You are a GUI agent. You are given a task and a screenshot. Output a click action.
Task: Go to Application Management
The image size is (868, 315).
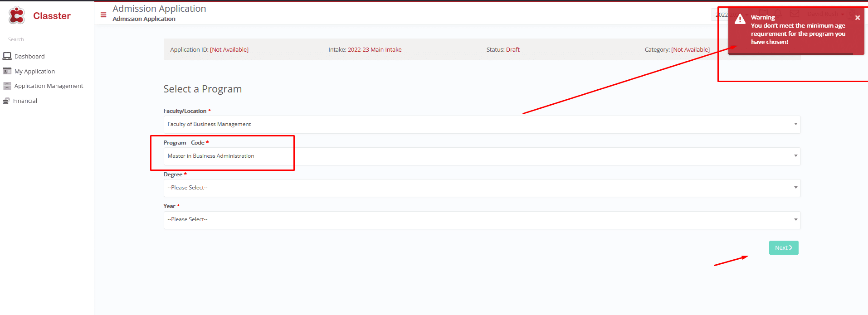click(49, 86)
